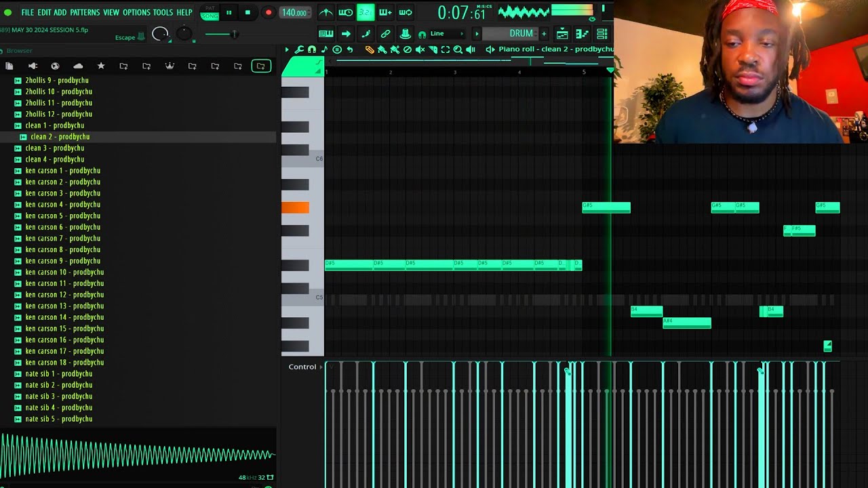The height and width of the screenshot is (488, 868).
Task: Open pattern menu arrow left of DRUM
Action: tap(477, 33)
